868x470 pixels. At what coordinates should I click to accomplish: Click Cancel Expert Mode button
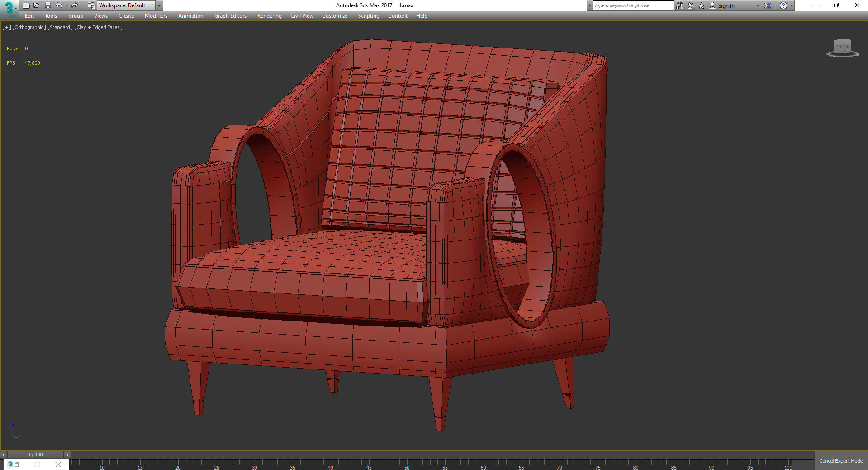coord(841,461)
